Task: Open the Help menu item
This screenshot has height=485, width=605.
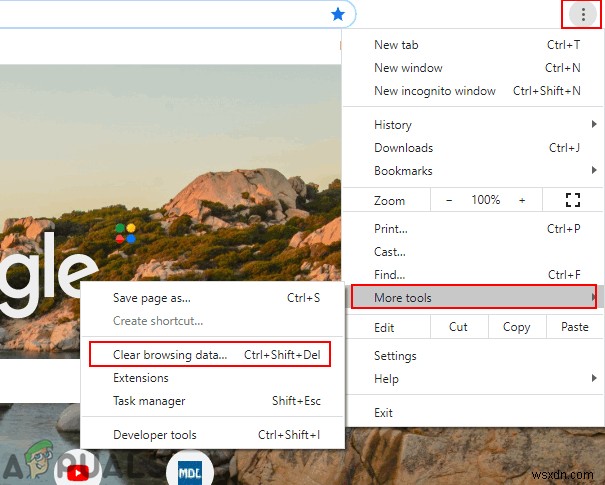Action: [x=473, y=379]
